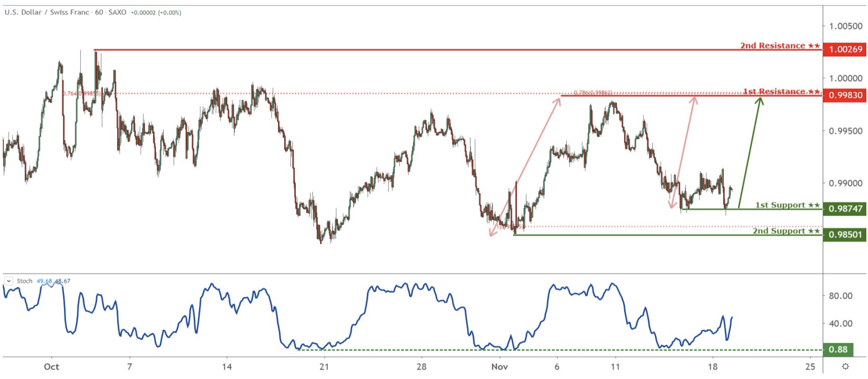Click the 1.00269 red price label
Screen dimensions: 868x379
click(x=845, y=49)
